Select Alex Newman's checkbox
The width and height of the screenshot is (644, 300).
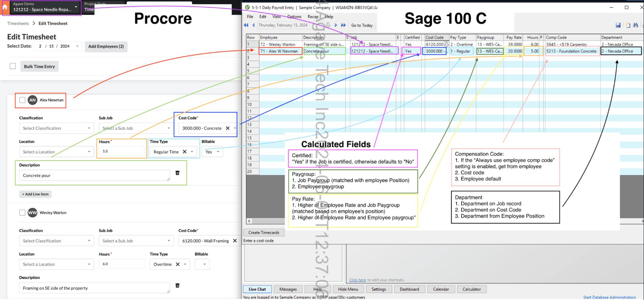point(22,100)
